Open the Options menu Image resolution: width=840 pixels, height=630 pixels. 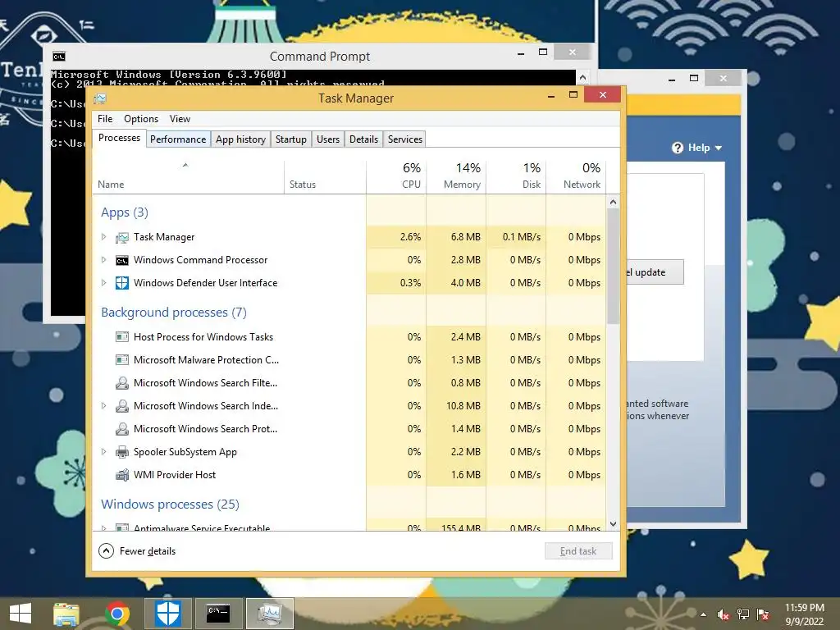(141, 119)
